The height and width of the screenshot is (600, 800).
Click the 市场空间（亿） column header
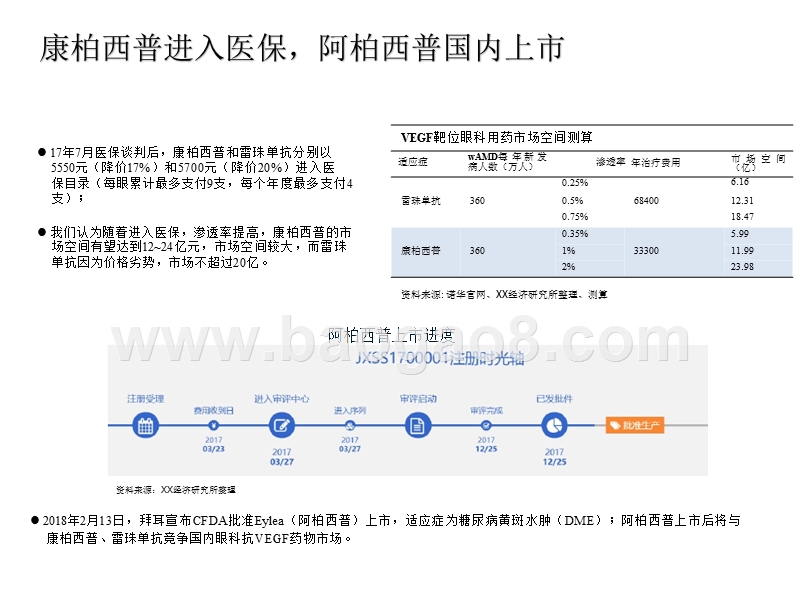coord(758,162)
